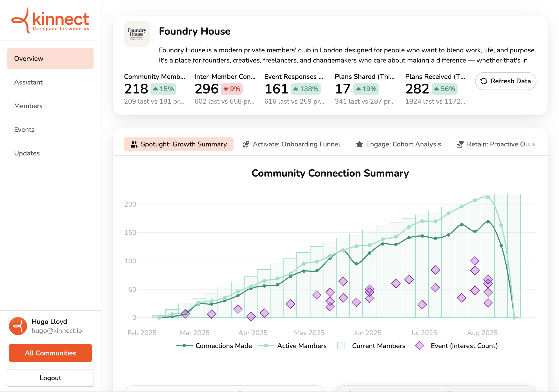Expand tabs with the right chevron
Image resolution: width=559 pixels, height=392 pixels.
[x=533, y=144]
